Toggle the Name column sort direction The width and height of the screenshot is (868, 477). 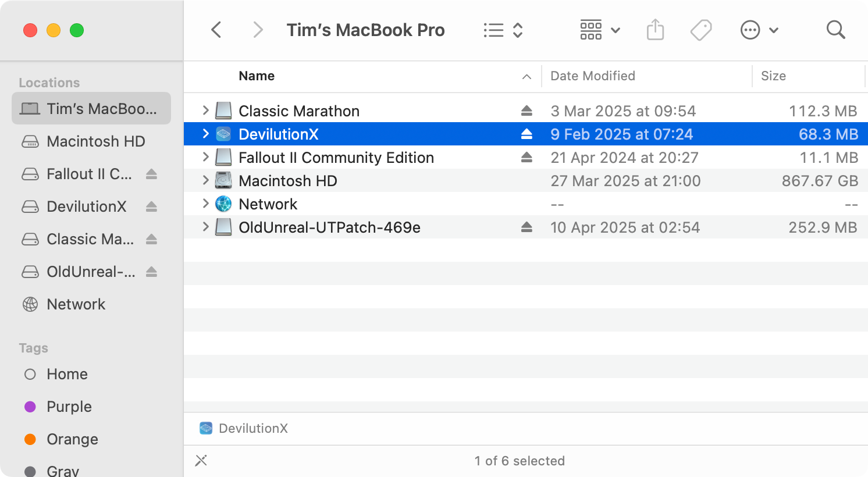pyautogui.click(x=527, y=76)
